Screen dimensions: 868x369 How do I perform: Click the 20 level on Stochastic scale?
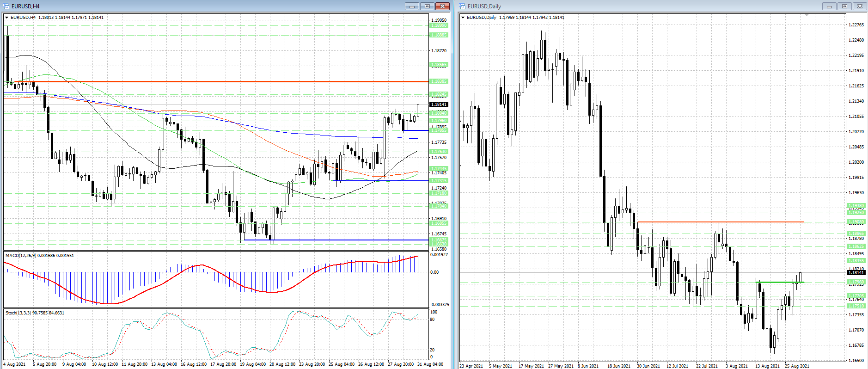click(433, 350)
